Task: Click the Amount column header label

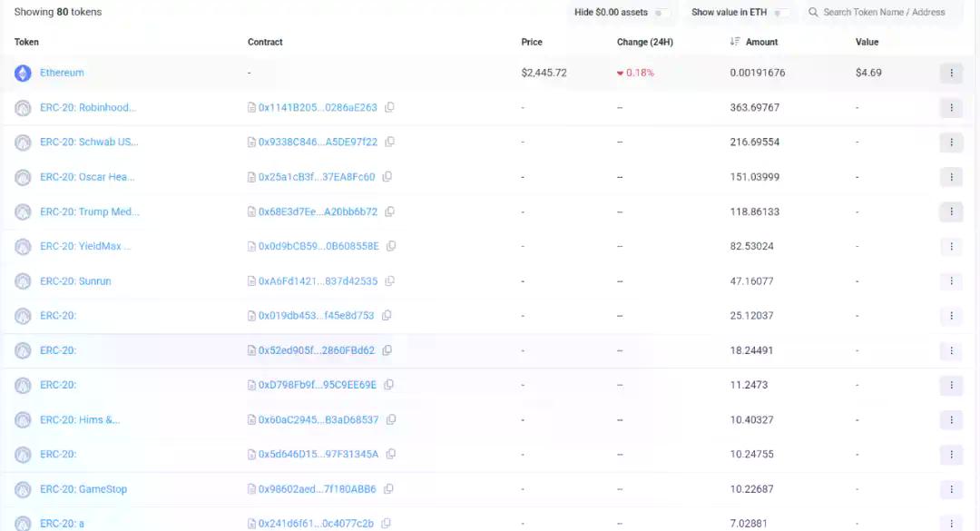Action: point(762,42)
